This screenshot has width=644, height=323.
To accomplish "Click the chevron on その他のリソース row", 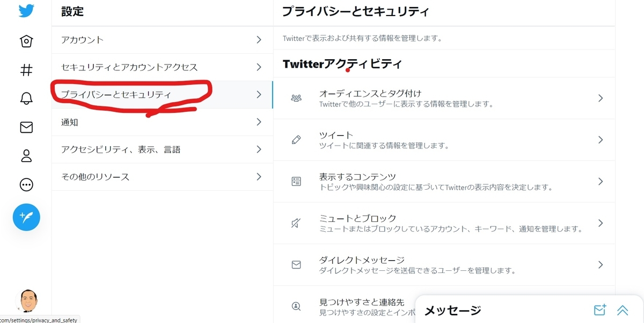I will [259, 177].
